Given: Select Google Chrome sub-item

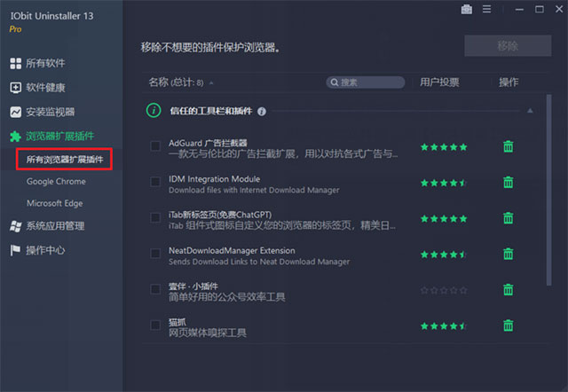Looking at the screenshot, I should pos(56,181).
